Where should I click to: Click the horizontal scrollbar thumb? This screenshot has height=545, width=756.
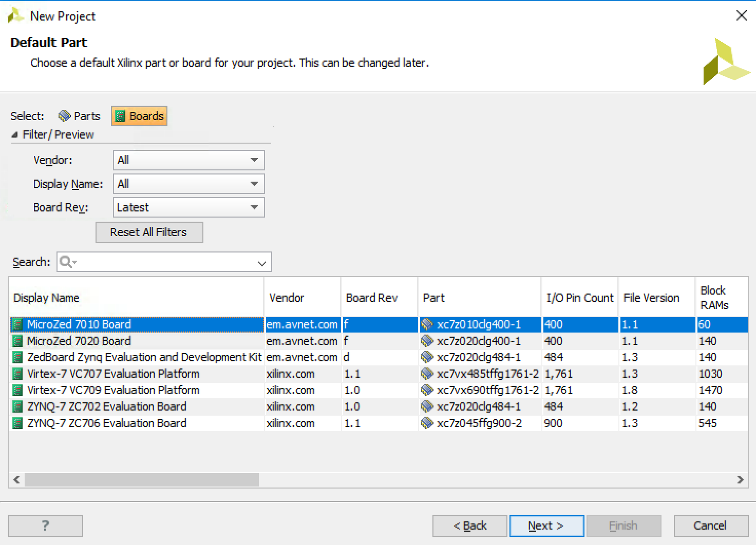[x=142, y=480]
